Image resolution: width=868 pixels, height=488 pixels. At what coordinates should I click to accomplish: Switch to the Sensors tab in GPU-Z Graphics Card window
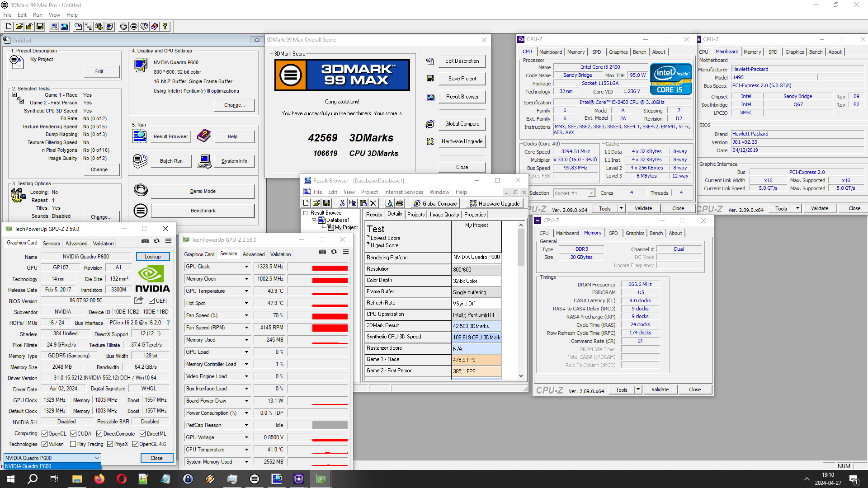pos(51,244)
